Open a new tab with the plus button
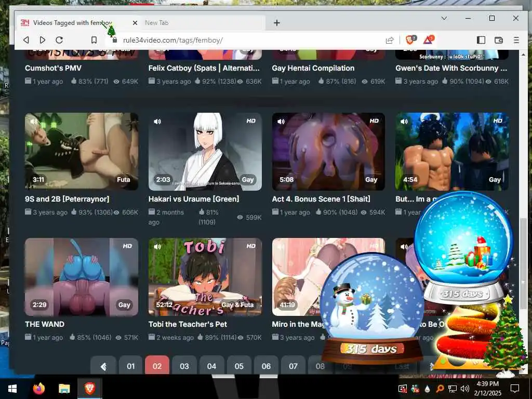Image resolution: width=532 pixels, height=399 pixels. [276, 23]
